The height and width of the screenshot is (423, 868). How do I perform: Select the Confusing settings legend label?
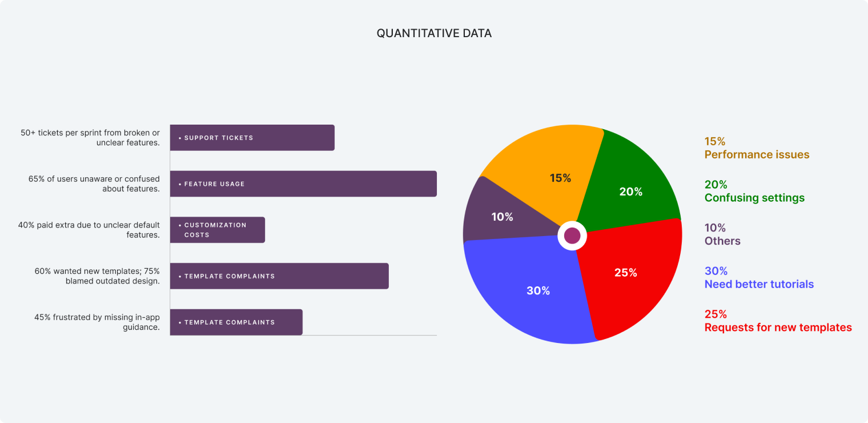(754, 198)
